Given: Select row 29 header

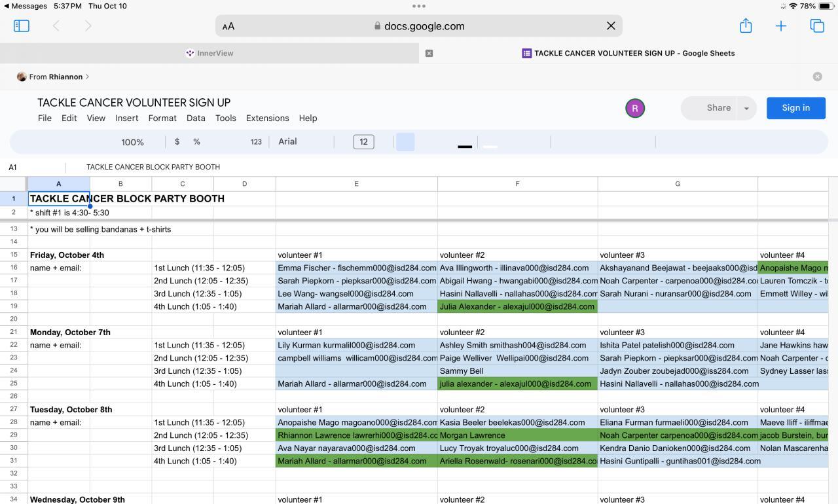Looking at the screenshot, I should click(13, 435).
